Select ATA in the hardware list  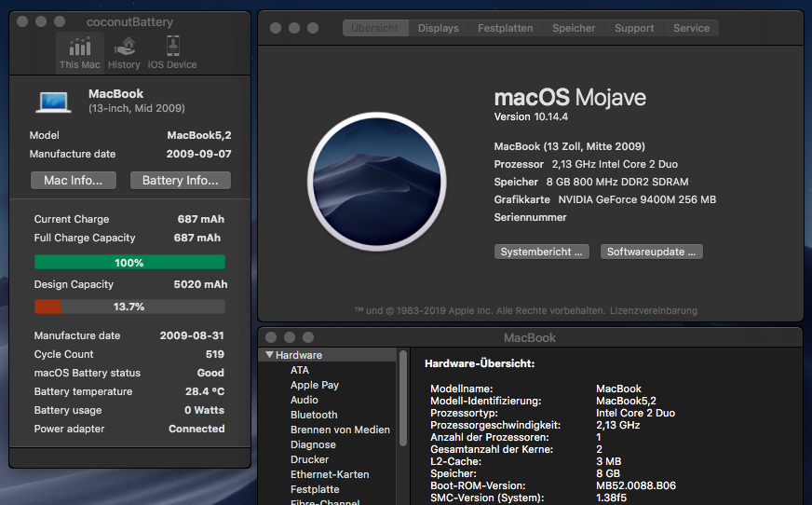click(299, 370)
